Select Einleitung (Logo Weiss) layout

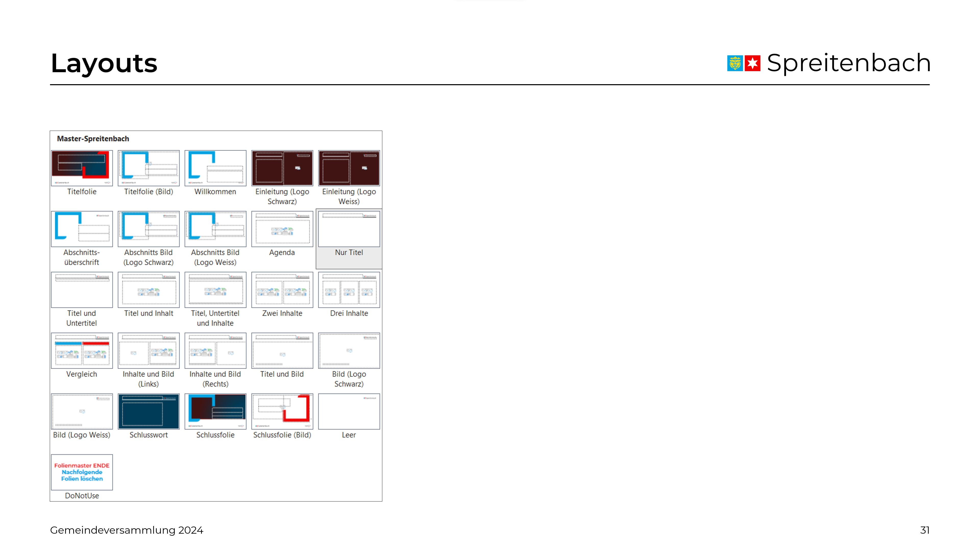coord(349,168)
